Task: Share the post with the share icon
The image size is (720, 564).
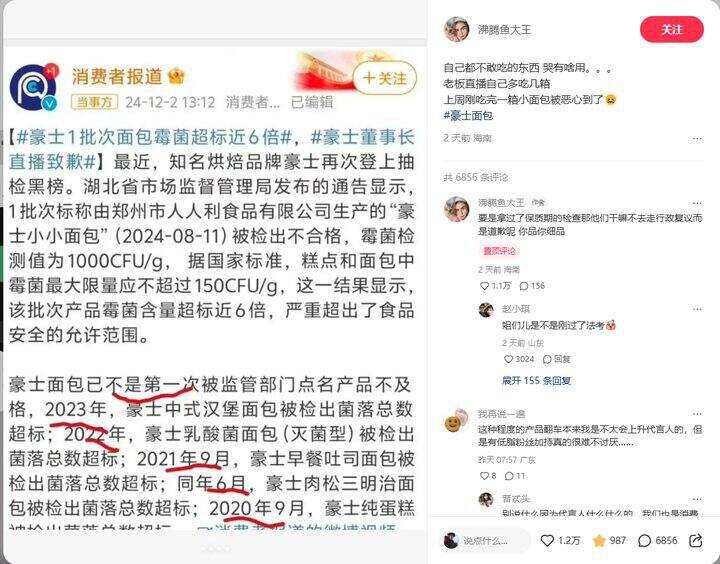Action: 696,541
